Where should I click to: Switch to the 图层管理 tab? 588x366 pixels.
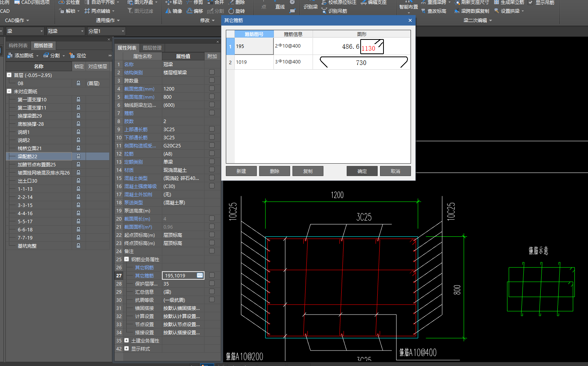tap(152, 48)
